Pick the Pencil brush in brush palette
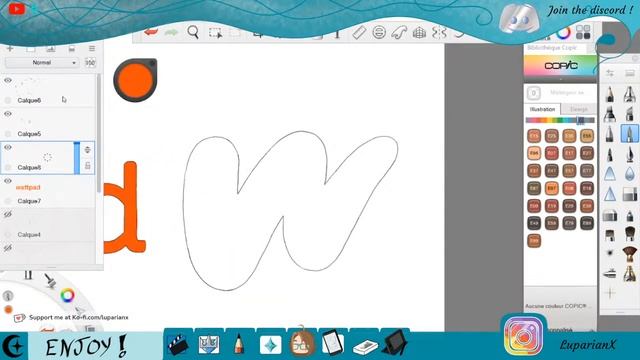Image resolution: width=640 pixels, height=360 pixels. (610, 95)
